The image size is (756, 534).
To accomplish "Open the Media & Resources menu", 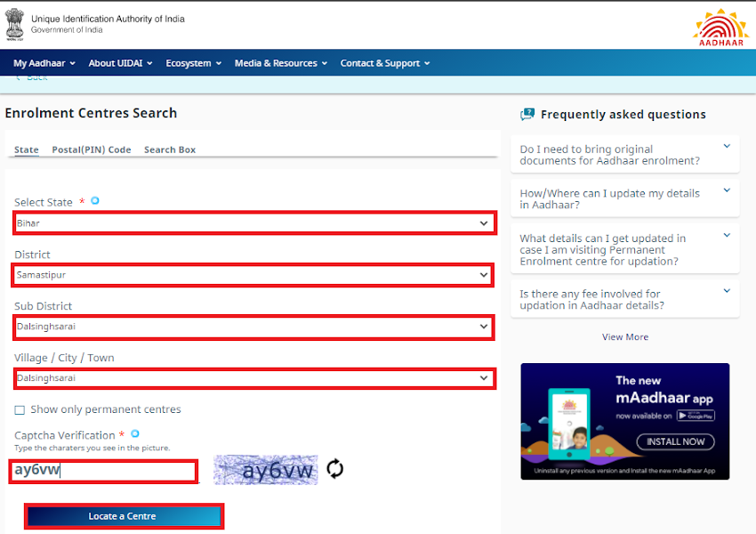I will pos(281,63).
